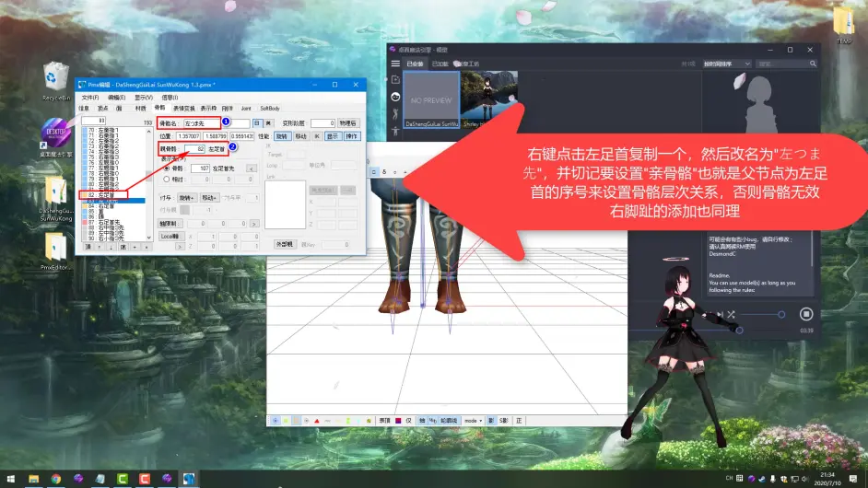Toggle the 移动 property button
Viewport: 868px width, 488px height.
tap(300, 136)
